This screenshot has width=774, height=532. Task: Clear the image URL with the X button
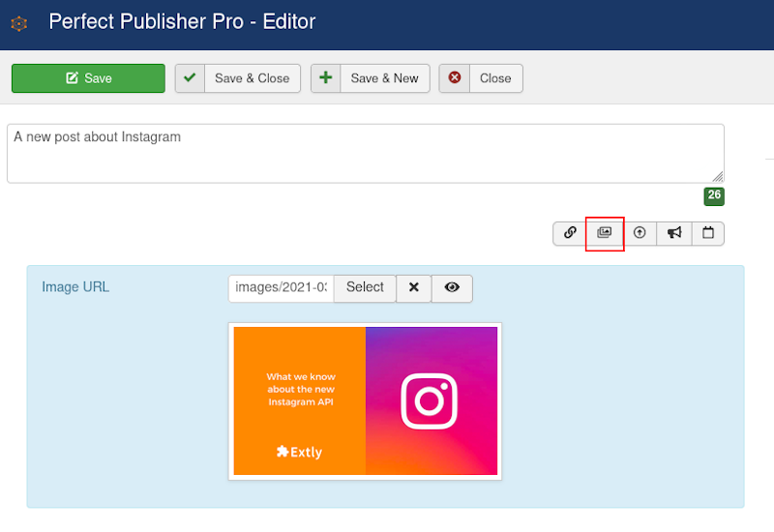coord(414,288)
